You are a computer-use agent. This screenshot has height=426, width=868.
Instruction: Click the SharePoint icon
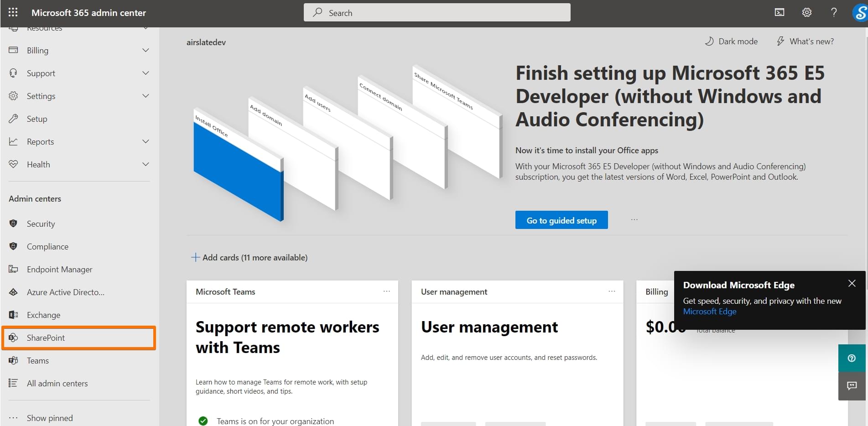coord(13,338)
